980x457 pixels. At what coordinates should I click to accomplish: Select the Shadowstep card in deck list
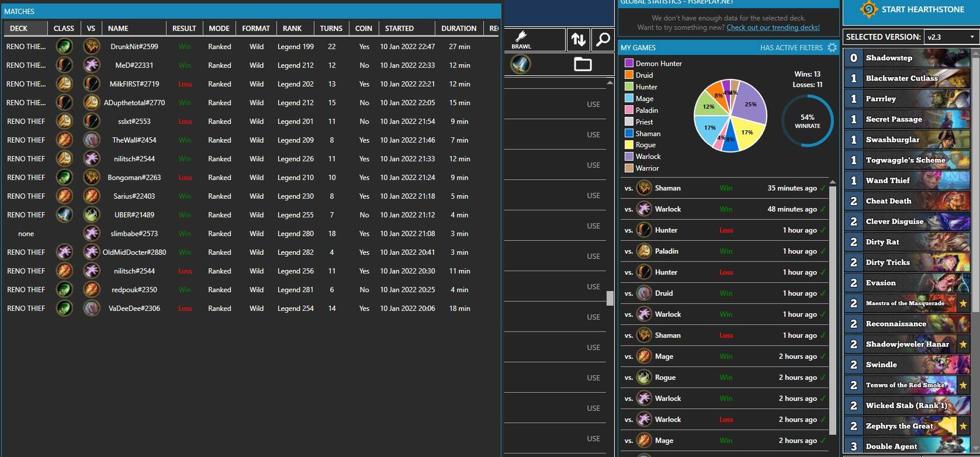point(907,58)
